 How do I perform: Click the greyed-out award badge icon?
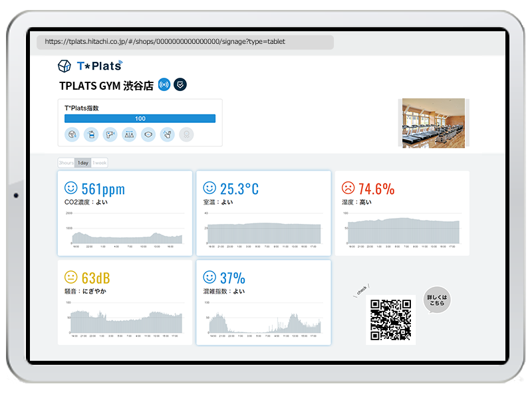(x=187, y=134)
